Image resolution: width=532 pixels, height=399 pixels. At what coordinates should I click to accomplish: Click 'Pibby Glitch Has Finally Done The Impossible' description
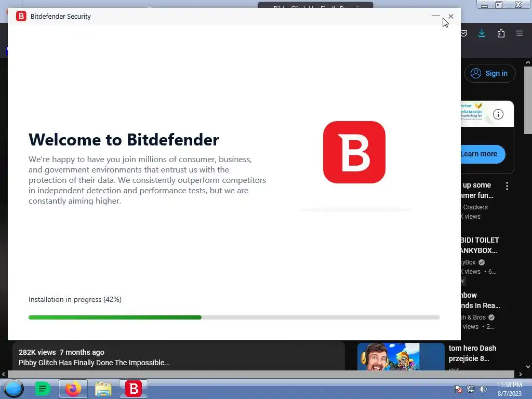coord(94,363)
